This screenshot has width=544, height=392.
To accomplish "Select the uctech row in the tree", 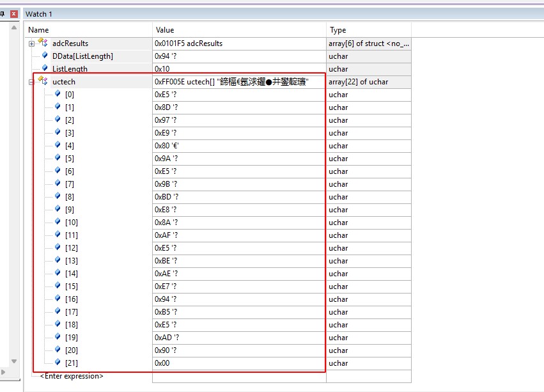I will tap(64, 82).
